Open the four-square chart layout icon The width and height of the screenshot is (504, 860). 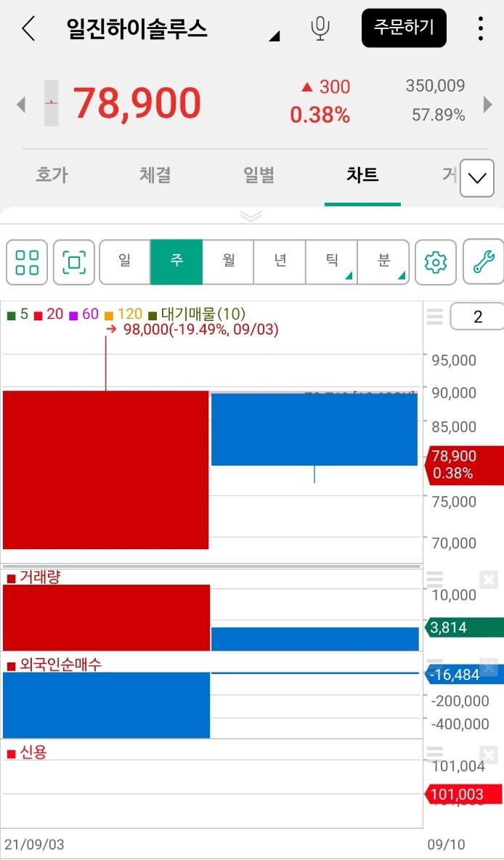coord(27,262)
